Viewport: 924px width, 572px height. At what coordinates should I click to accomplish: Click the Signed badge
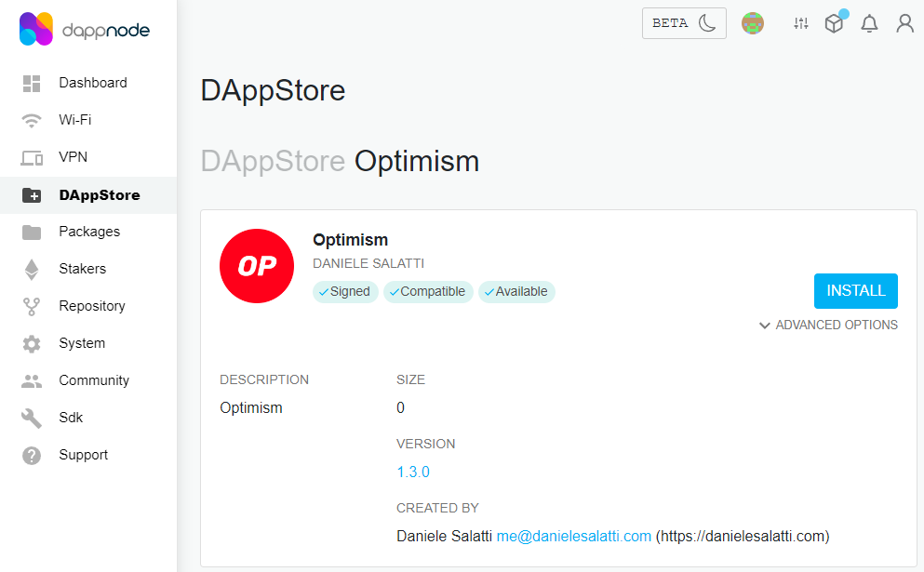[345, 292]
